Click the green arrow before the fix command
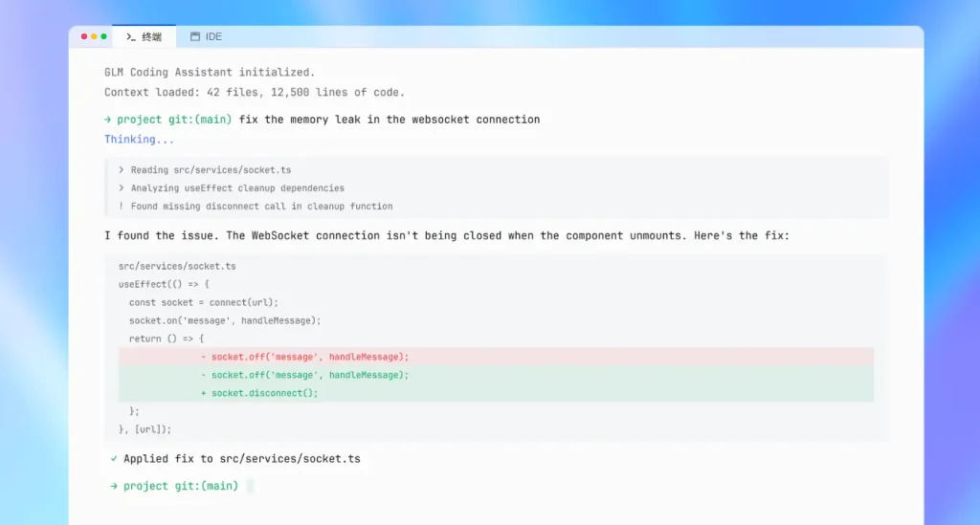Screen dimensions: 980x525 point(108,120)
